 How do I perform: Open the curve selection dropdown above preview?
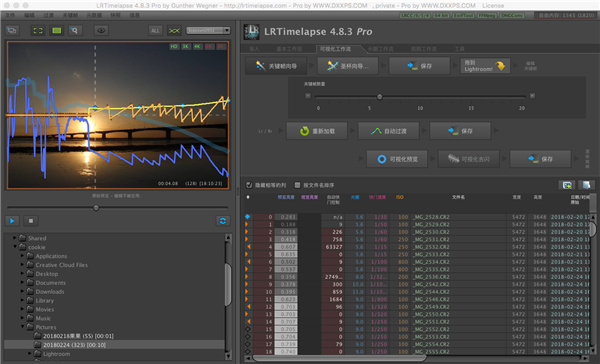208,30
